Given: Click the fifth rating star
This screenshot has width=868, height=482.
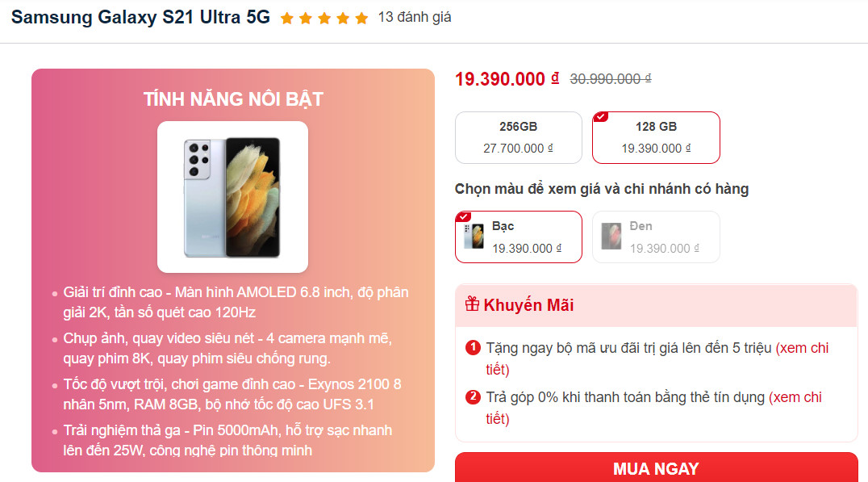Looking at the screenshot, I should coord(361,19).
